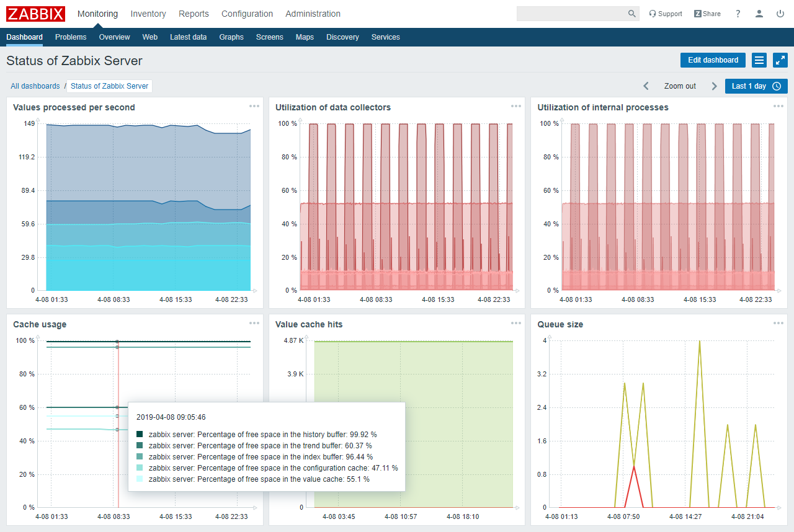Screen dimensions: 794x532
Task: Open the Support headset link
Action: (665, 14)
